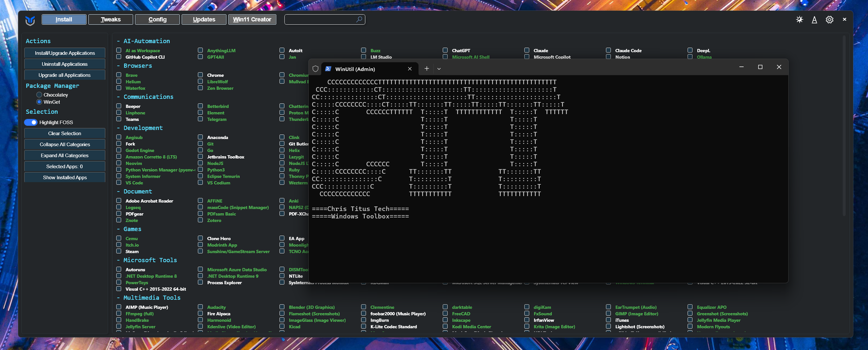Check the Equalizer APO checkbox
The width and height of the screenshot is (868, 350).
690,307
